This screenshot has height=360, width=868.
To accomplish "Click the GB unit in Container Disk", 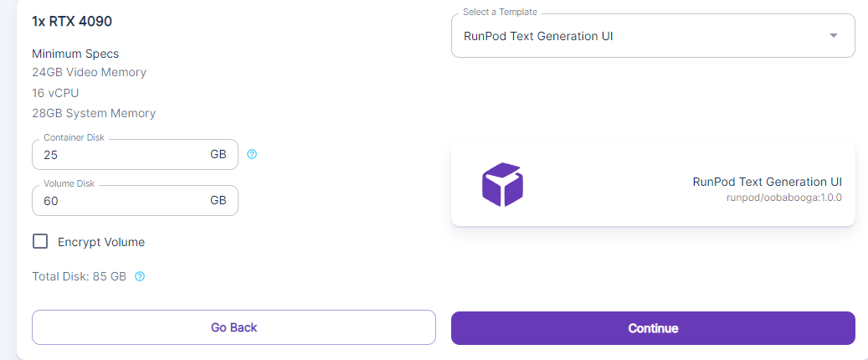I will point(218,155).
